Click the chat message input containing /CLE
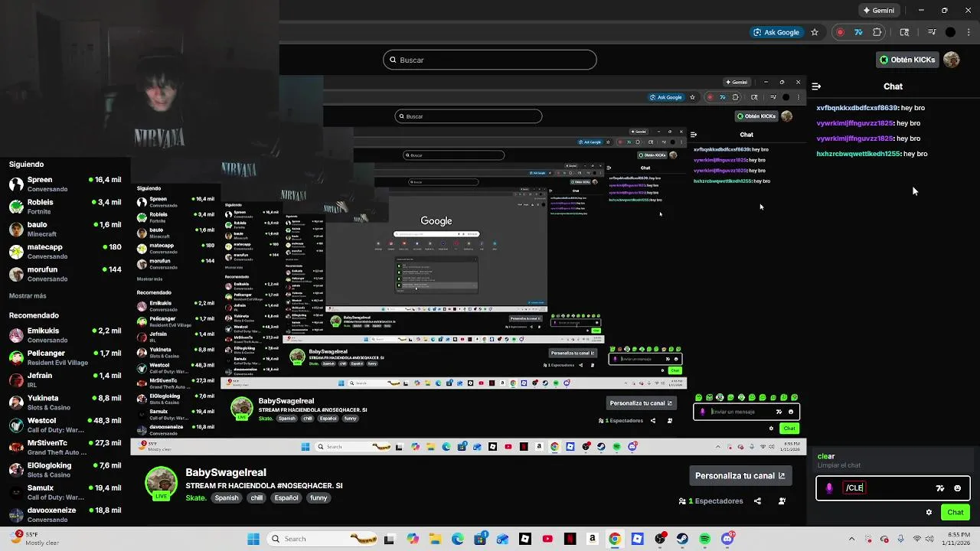Screen dimensions: 980x551 pos(893,488)
